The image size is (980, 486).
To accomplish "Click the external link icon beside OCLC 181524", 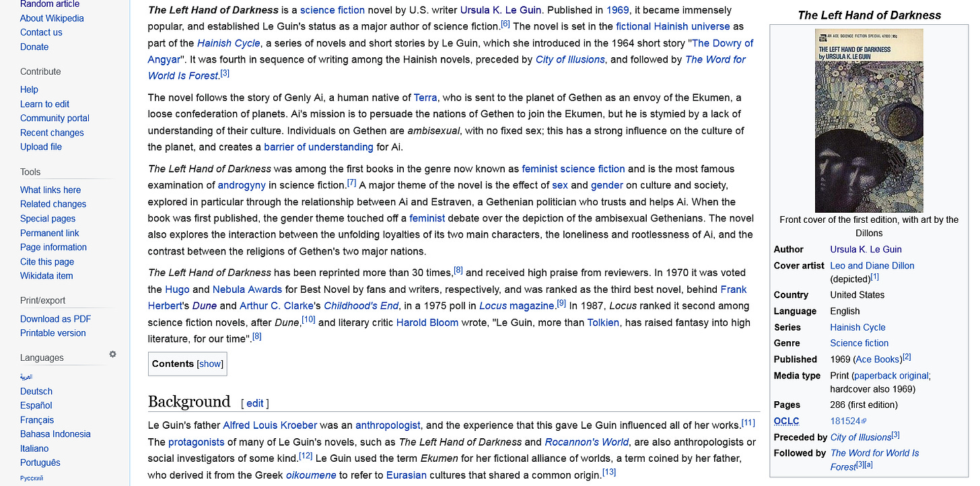I will 864,421.
